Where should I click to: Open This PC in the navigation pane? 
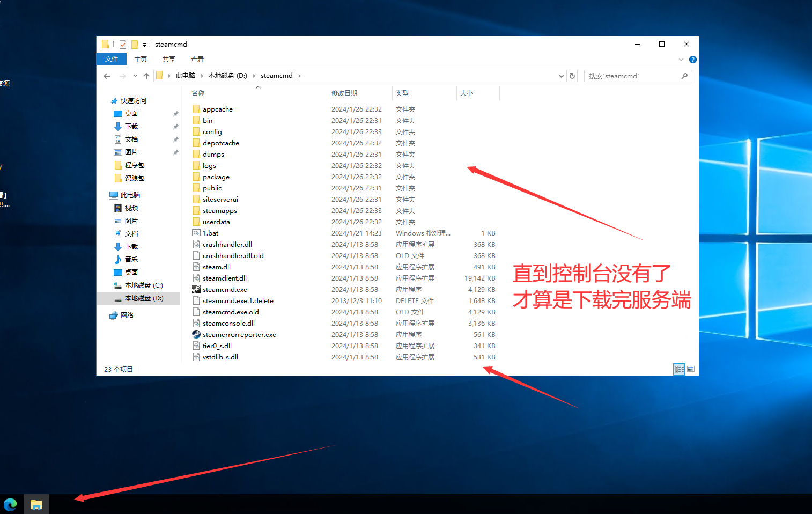click(125, 195)
